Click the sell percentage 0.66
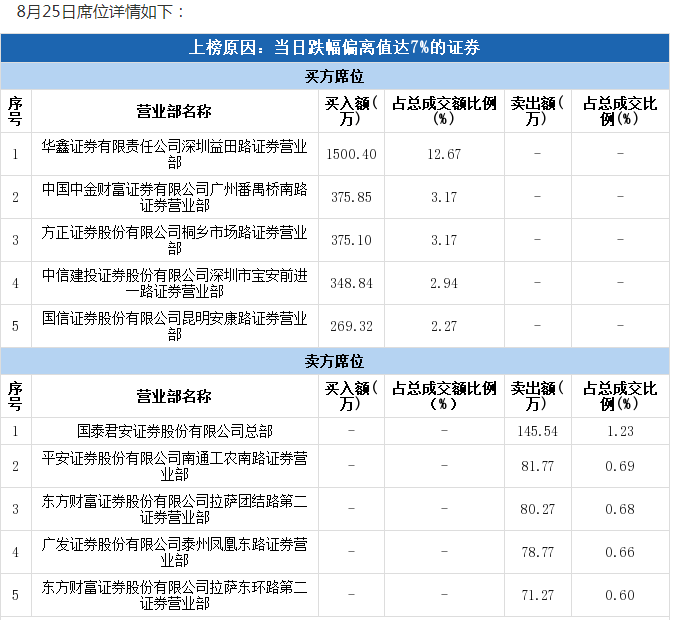Screen dimensions: 674x620 tap(620, 552)
